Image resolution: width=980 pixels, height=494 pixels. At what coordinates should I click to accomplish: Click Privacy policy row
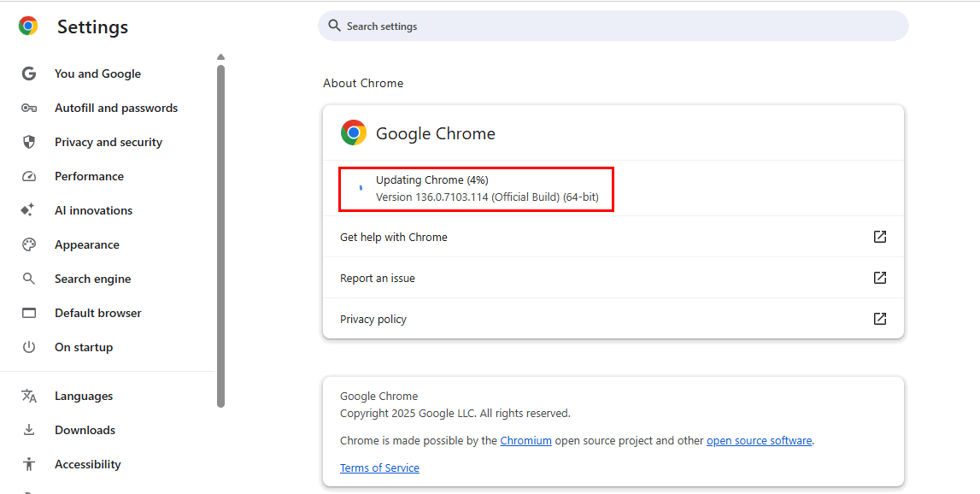coord(613,319)
